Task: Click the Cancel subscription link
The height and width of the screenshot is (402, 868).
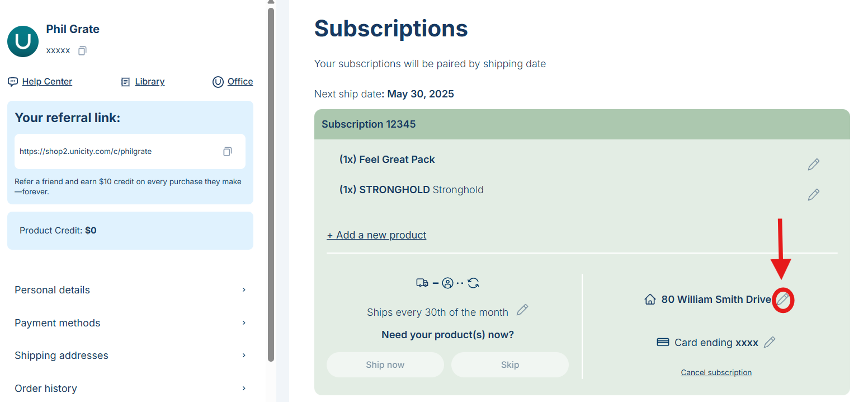Action: click(716, 372)
